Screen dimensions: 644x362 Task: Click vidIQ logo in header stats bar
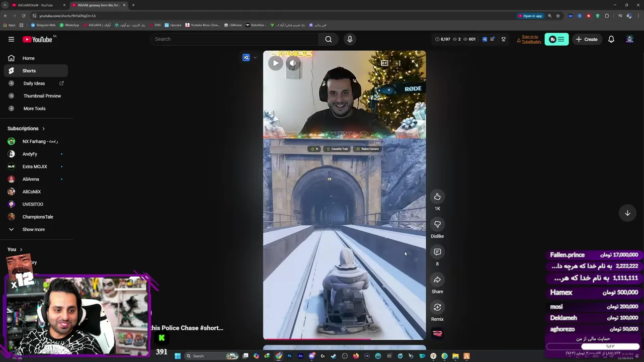click(485, 39)
